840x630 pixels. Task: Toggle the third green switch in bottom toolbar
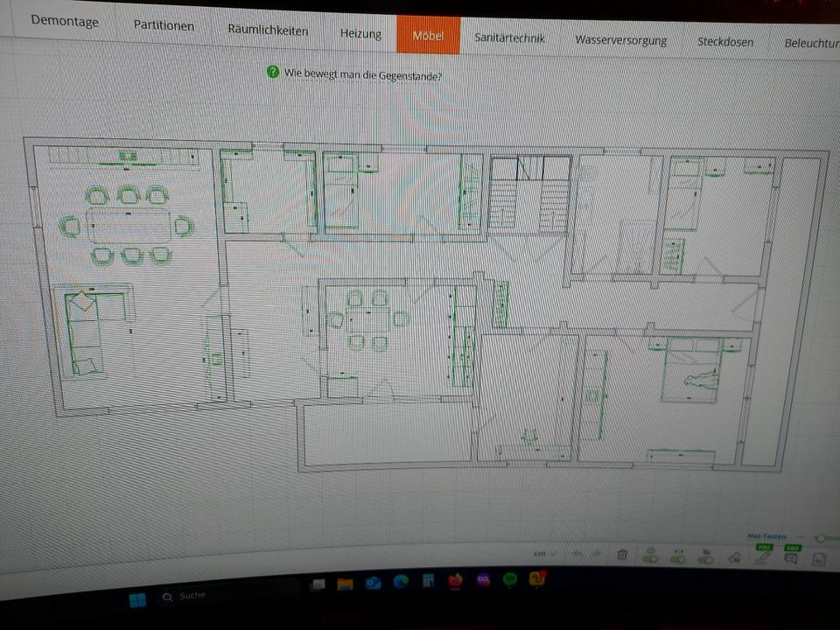coord(705,557)
